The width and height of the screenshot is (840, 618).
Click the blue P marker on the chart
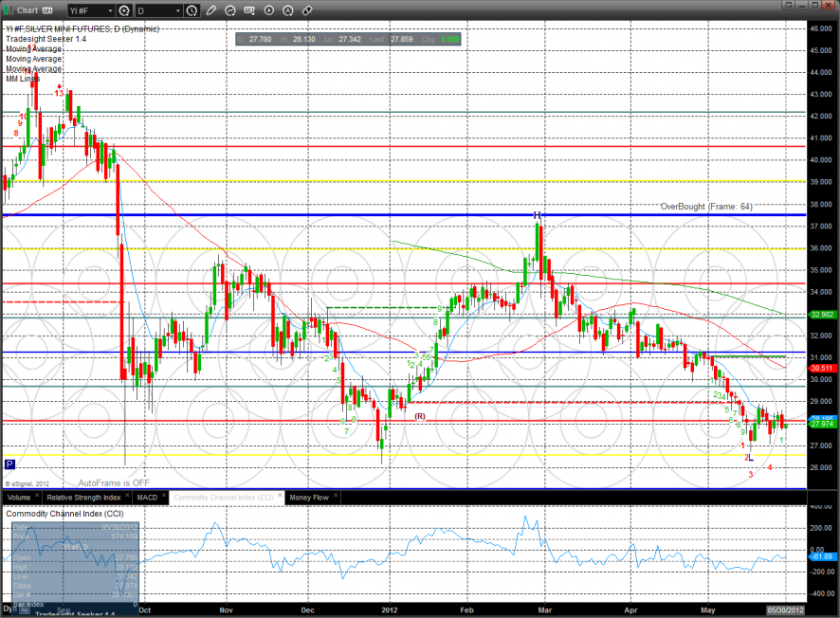[9, 464]
